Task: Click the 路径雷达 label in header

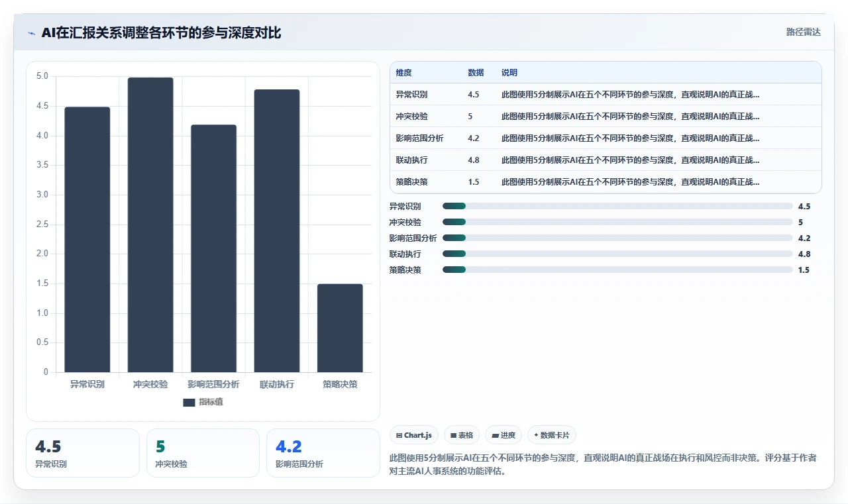Action: (x=804, y=32)
